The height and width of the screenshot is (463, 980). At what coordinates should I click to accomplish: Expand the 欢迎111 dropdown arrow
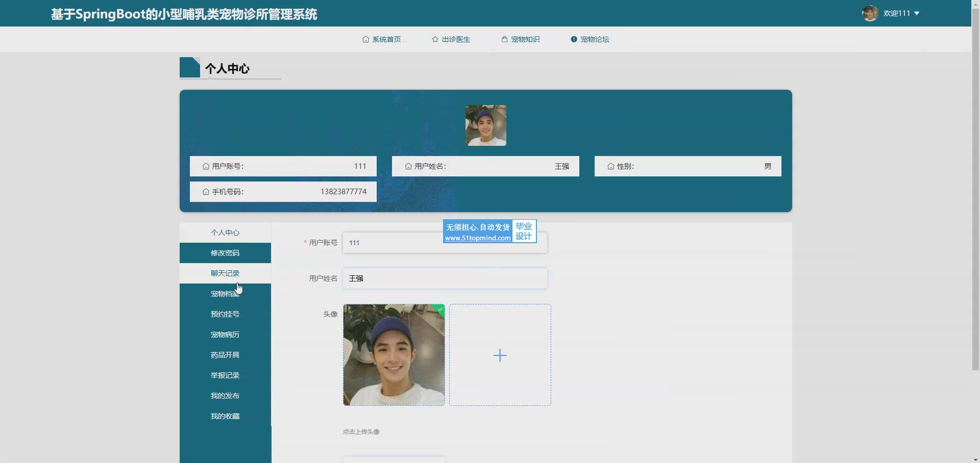point(917,13)
